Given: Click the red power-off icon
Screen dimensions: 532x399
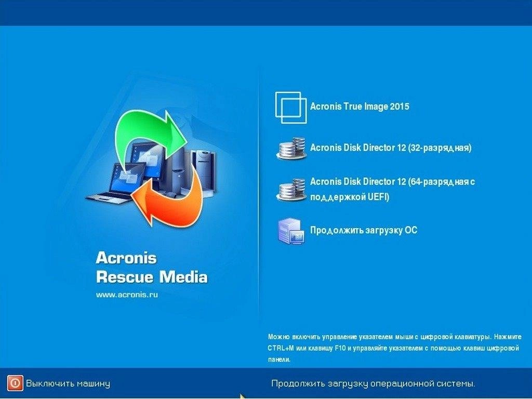Looking at the screenshot, I should pos(15,383).
